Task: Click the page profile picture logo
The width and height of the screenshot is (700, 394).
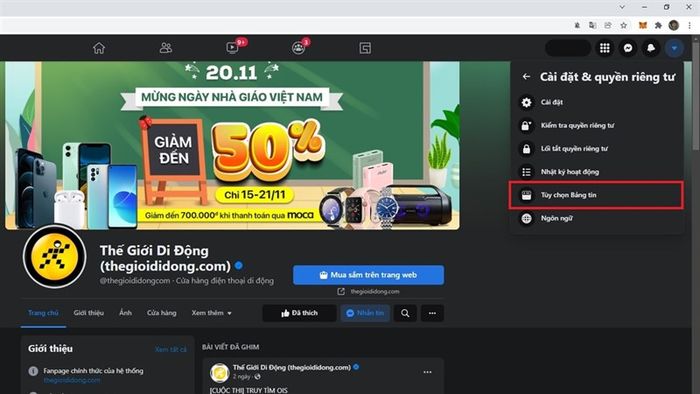Action: coord(54,257)
